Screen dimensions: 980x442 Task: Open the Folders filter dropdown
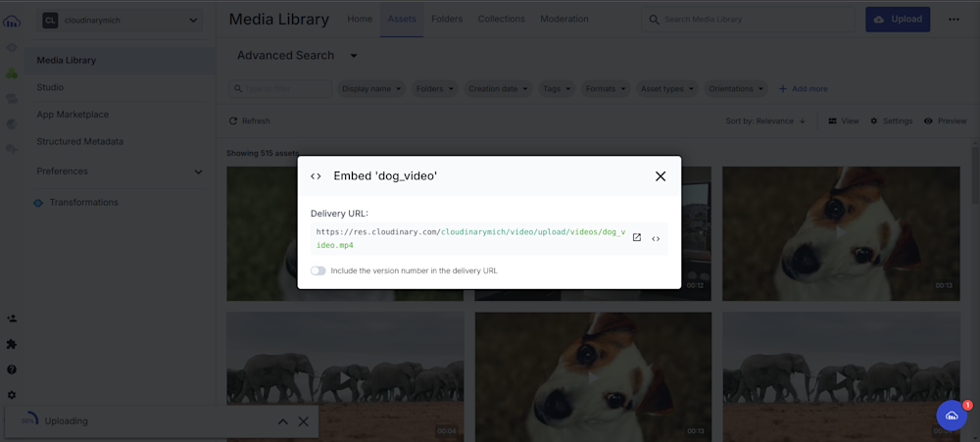tap(434, 89)
